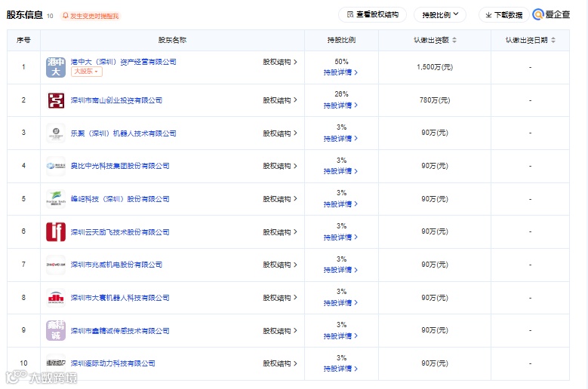Open 奥比中光科技集团股份有限公司 link
This screenshot has width=588, height=389.
[120, 166]
